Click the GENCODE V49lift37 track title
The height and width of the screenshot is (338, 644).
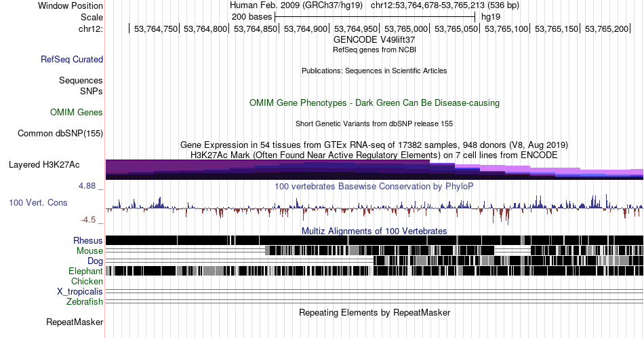click(374, 40)
